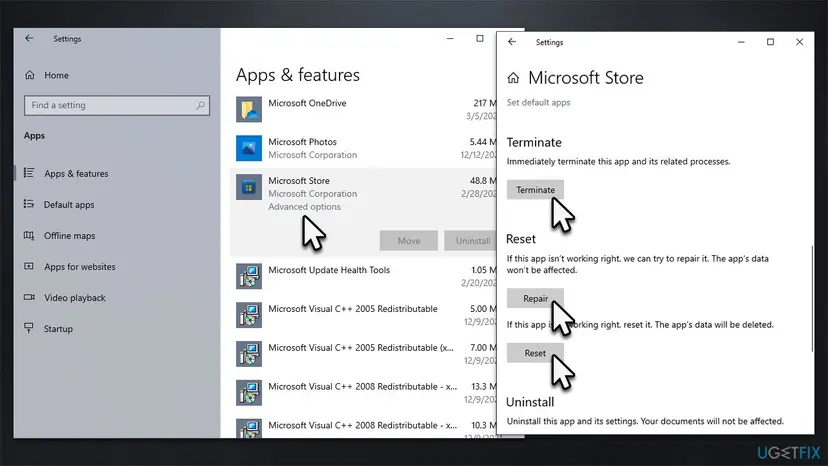Screen dimensions: 828x466
Task: Open Offline maps in the sidebar
Action: 70,236
